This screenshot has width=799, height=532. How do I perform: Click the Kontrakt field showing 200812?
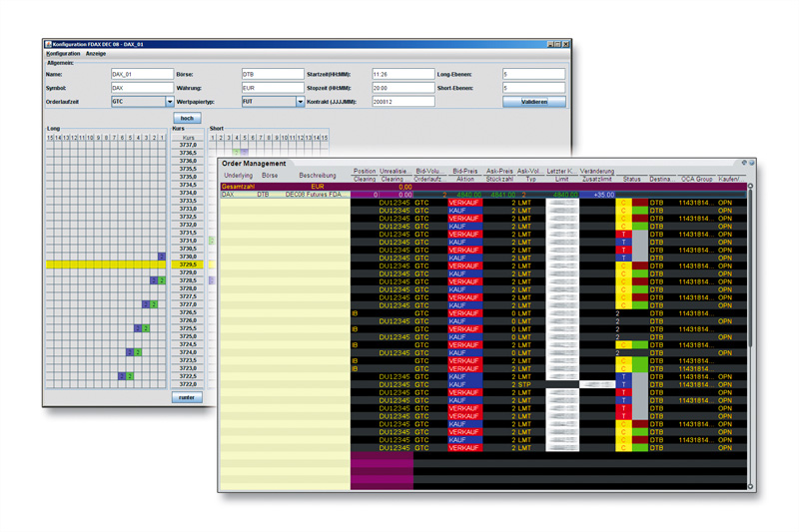(401, 102)
